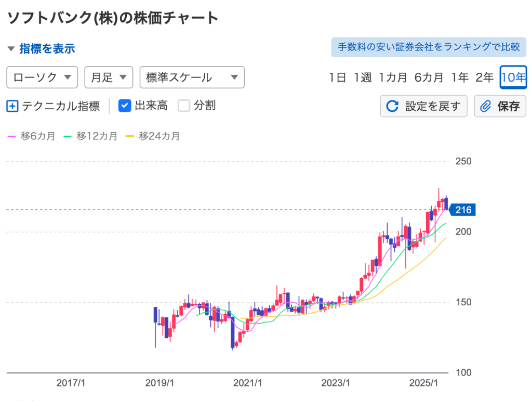Open the 月足 interval dropdown

tap(109, 77)
